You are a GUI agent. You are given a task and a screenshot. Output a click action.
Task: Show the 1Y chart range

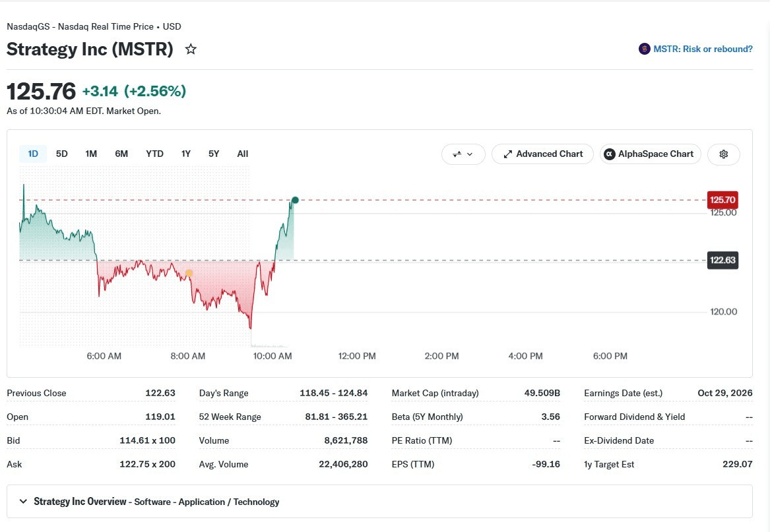click(185, 154)
